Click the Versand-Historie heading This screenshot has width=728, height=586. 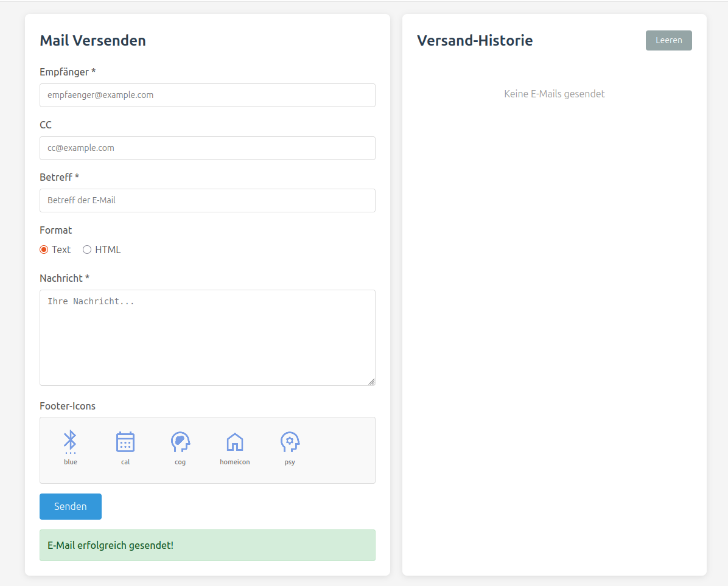coord(474,41)
